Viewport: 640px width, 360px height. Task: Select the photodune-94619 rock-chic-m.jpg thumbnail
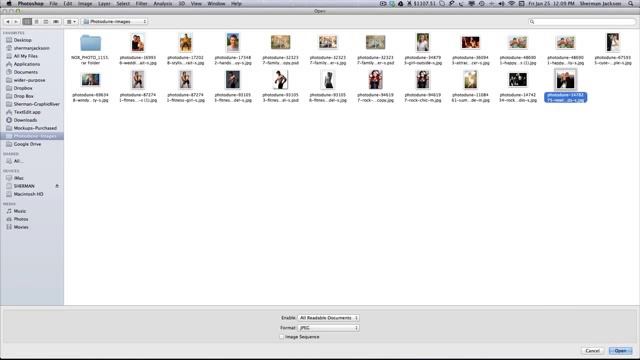[x=423, y=80]
